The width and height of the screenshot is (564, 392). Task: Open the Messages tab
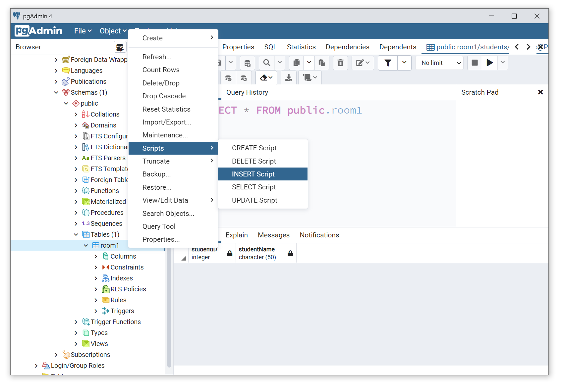274,235
